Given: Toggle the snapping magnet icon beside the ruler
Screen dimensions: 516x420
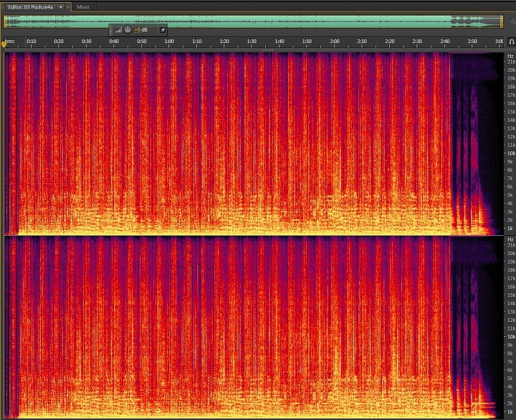Looking at the screenshot, I should 512,42.
